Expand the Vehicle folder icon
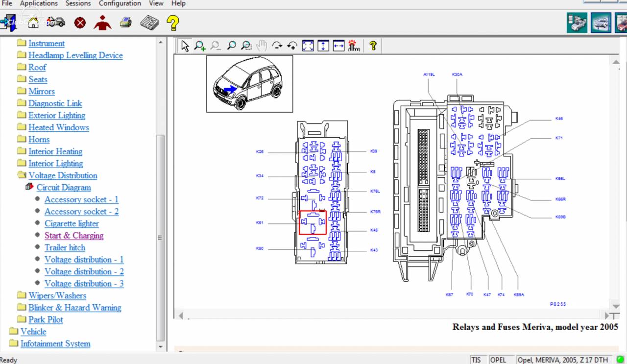The image size is (627, 364). coord(14,331)
